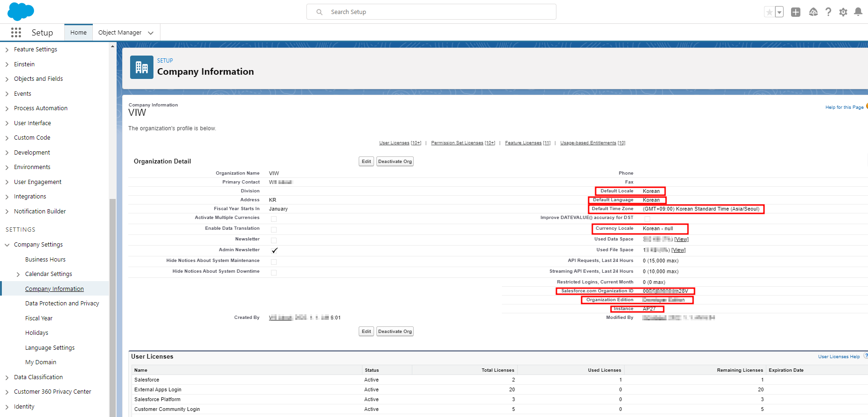
Task: Toggle Newsletter checkbox
Action: click(274, 240)
